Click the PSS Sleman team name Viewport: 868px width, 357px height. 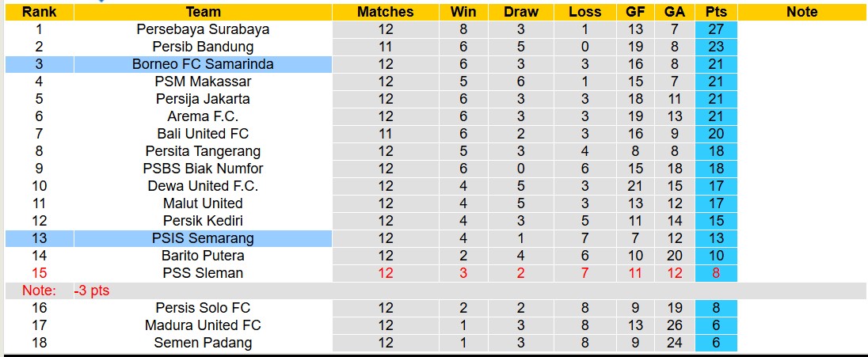click(203, 273)
